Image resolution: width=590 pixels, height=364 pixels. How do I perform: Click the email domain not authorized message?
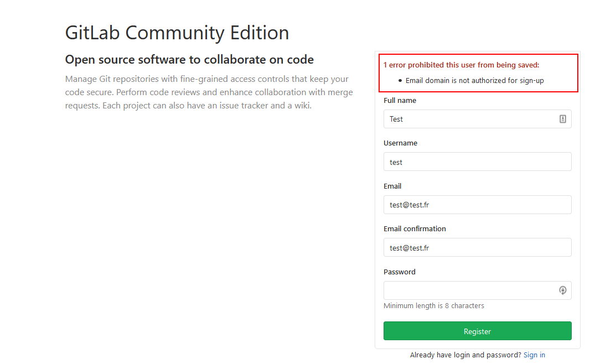tap(474, 81)
